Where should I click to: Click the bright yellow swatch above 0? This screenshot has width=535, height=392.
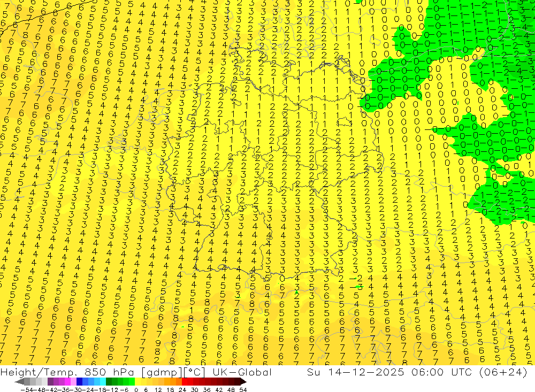click(x=138, y=382)
